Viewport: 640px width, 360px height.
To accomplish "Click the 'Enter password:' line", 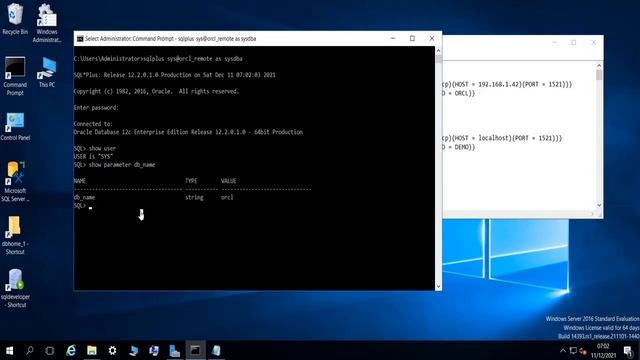I will 96,108.
